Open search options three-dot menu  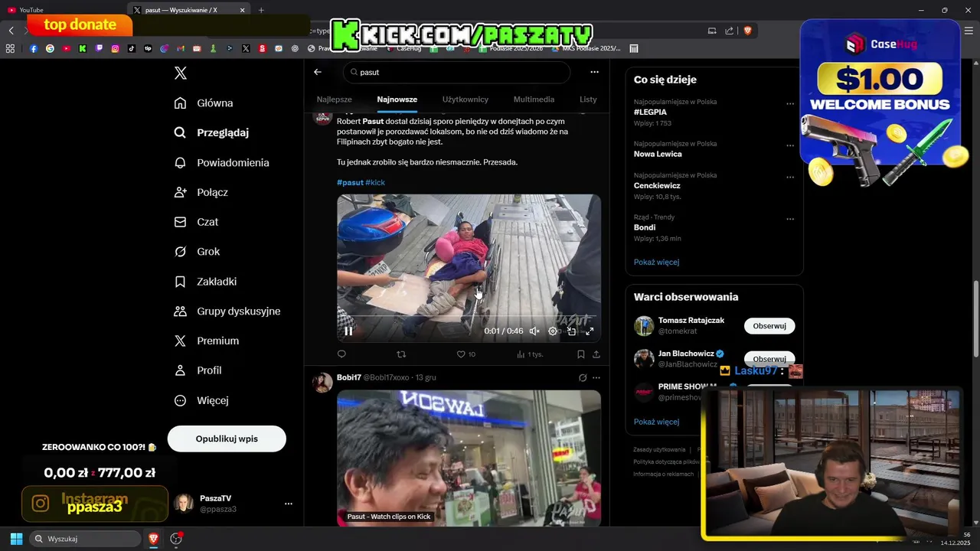click(x=594, y=72)
